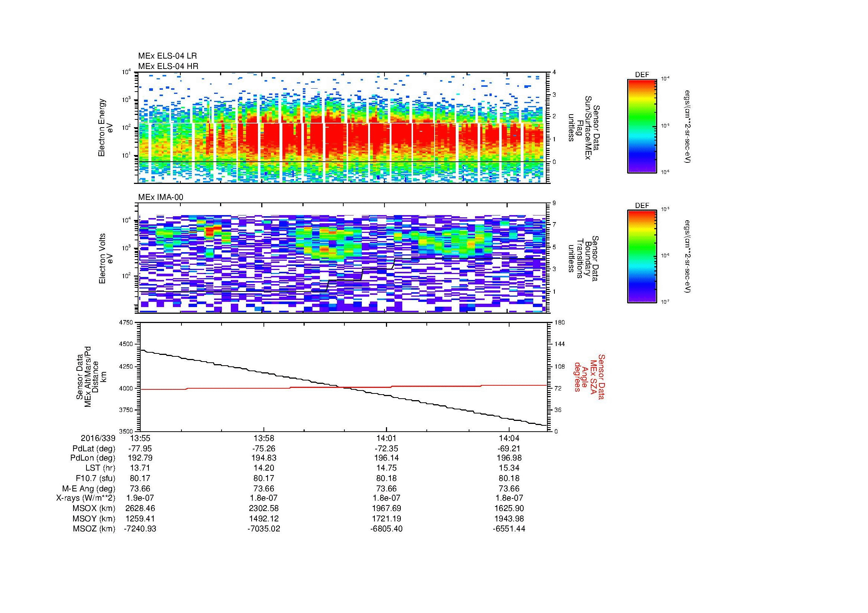
Task: Click the PdLon value 192.79
Action: point(140,458)
